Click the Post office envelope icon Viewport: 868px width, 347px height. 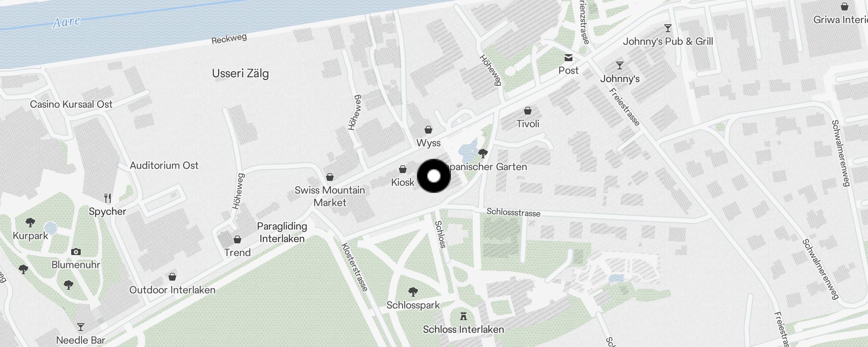568,58
